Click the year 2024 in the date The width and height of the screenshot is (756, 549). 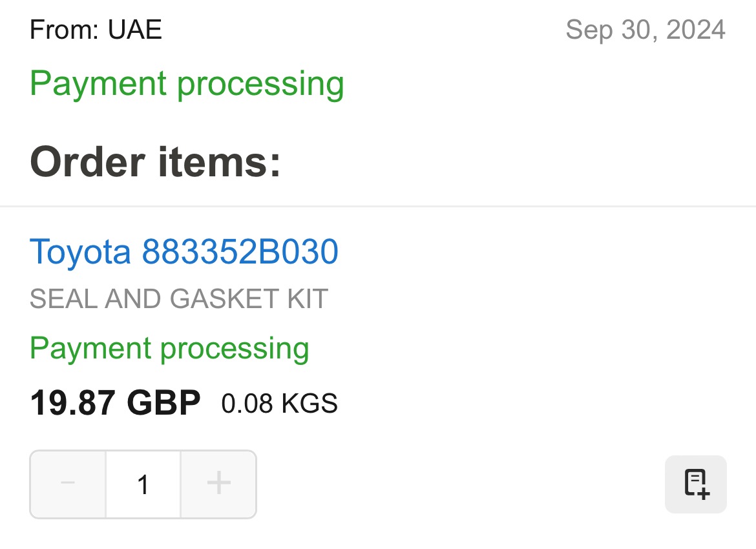696,30
